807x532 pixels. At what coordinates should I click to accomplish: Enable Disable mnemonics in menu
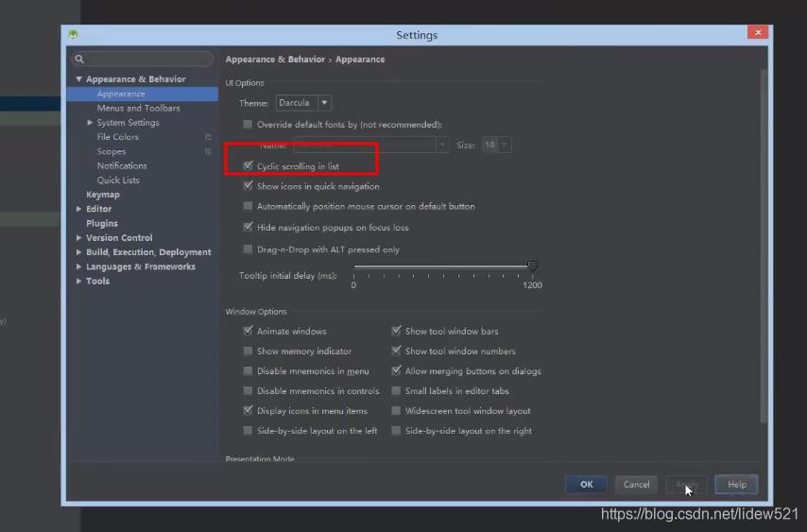coord(249,371)
